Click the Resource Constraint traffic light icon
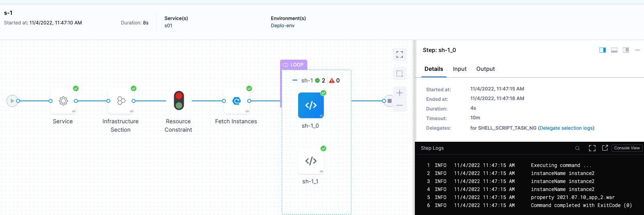Image resolution: width=644 pixels, height=215 pixels. 179,100
